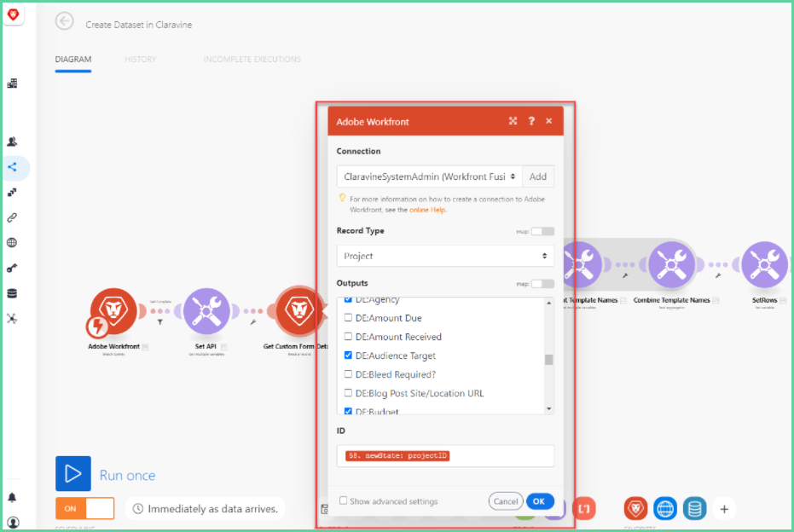Check the DE:Bleed Required? checkbox
This screenshot has height=532, width=794.
pyautogui.click(x=348, y=374)
